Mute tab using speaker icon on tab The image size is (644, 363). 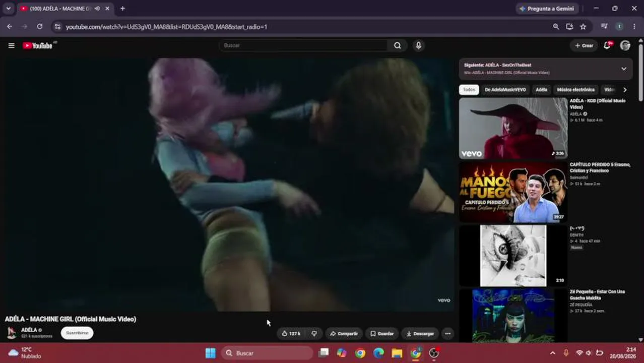(97, 9)
